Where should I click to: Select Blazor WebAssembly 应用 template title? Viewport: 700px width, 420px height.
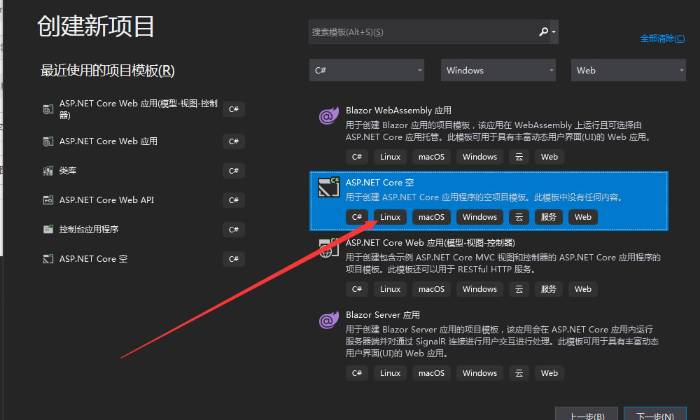[398, 110]
